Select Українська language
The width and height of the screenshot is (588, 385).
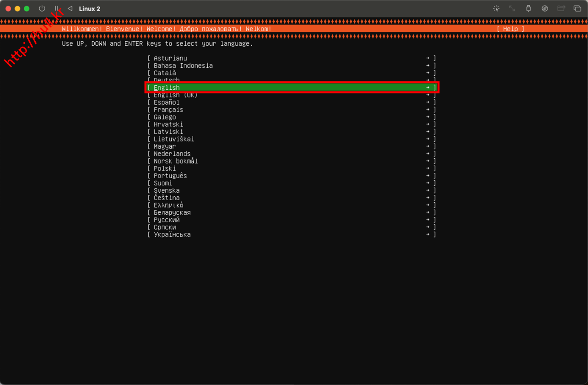point(292,234)
